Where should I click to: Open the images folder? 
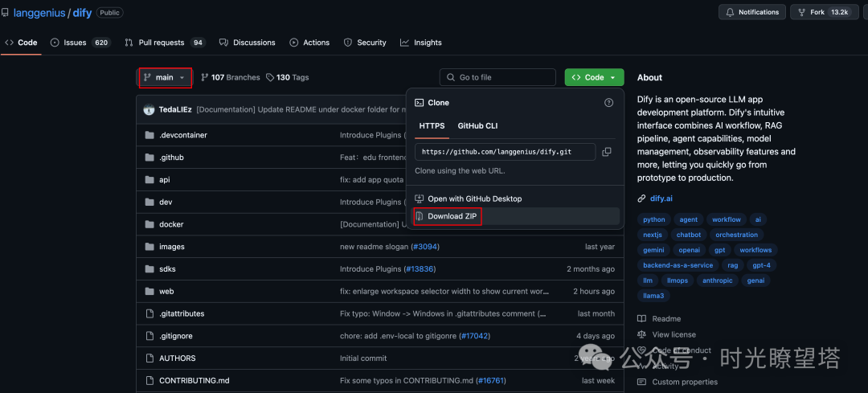pyautogui.click(x=172, y=247)
